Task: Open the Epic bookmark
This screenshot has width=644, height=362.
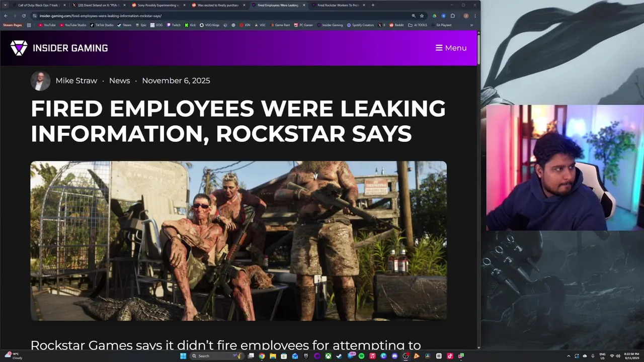Action: (141, 25)
